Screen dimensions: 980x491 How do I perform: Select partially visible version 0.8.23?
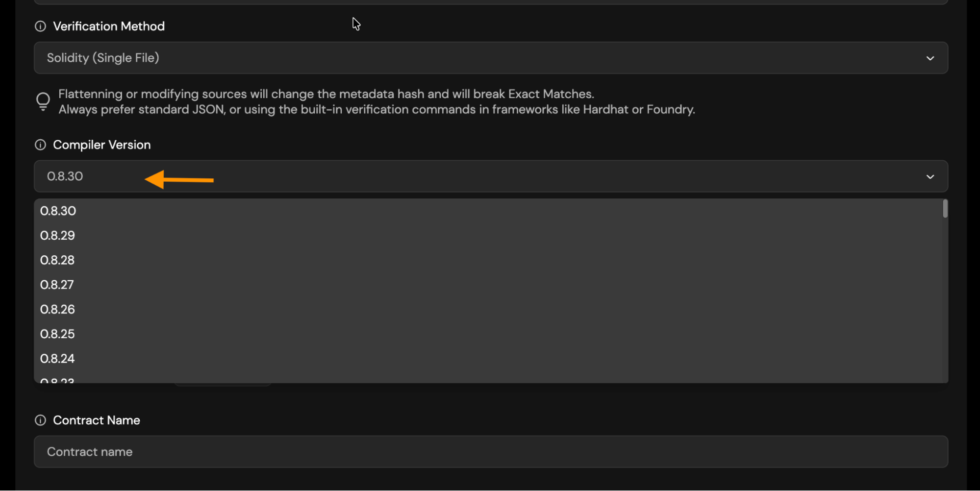click(x=57, y=380)
